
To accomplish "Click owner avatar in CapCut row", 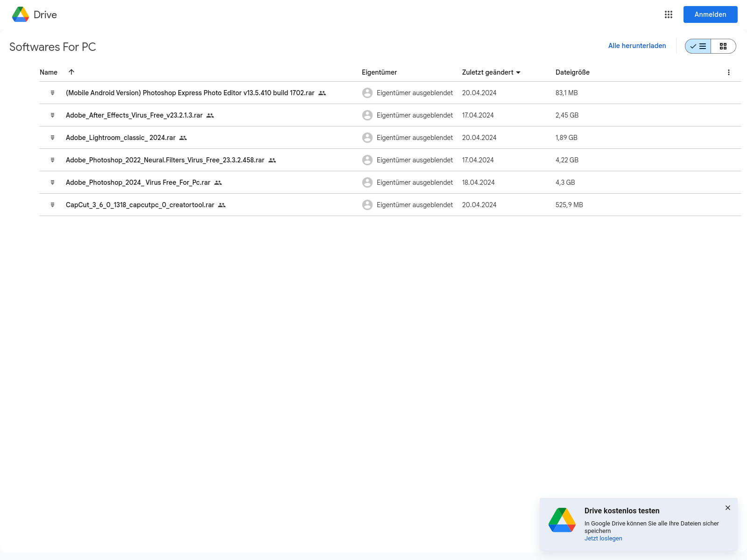I will coord(367,205).
